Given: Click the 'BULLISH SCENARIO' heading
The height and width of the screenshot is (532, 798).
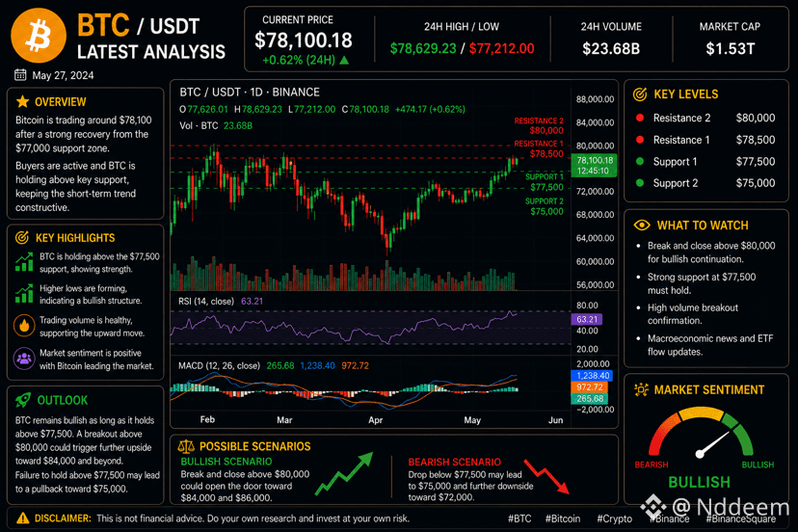Looking at the screenshot, I should click(226, 462).
